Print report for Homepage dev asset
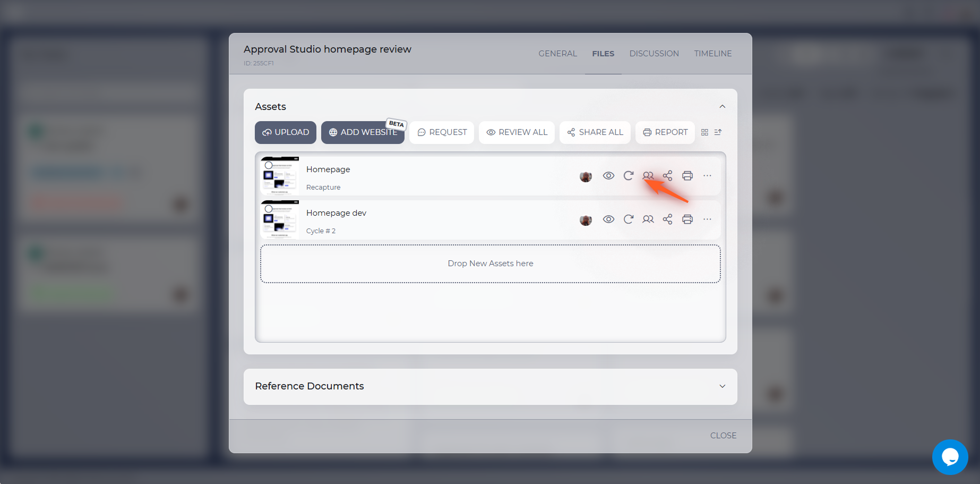 pyautogui.click(x=687, y=219)
